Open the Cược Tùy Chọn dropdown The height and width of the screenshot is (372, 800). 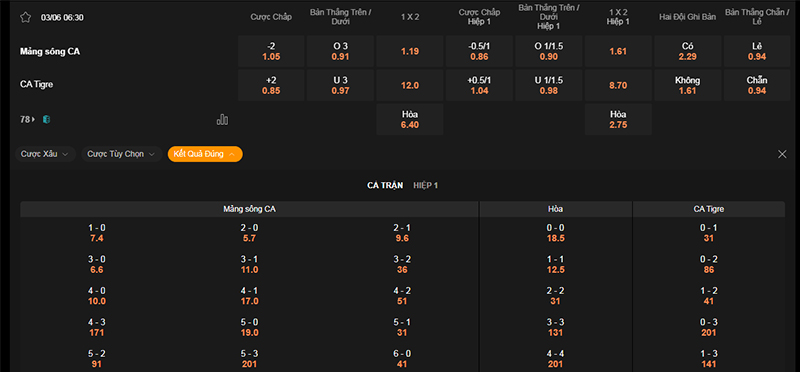122,154
